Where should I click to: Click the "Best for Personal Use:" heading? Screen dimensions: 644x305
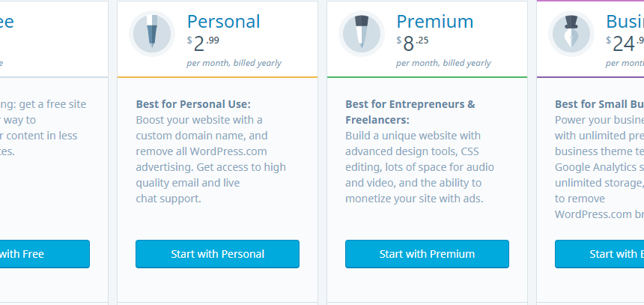point(193,104)
